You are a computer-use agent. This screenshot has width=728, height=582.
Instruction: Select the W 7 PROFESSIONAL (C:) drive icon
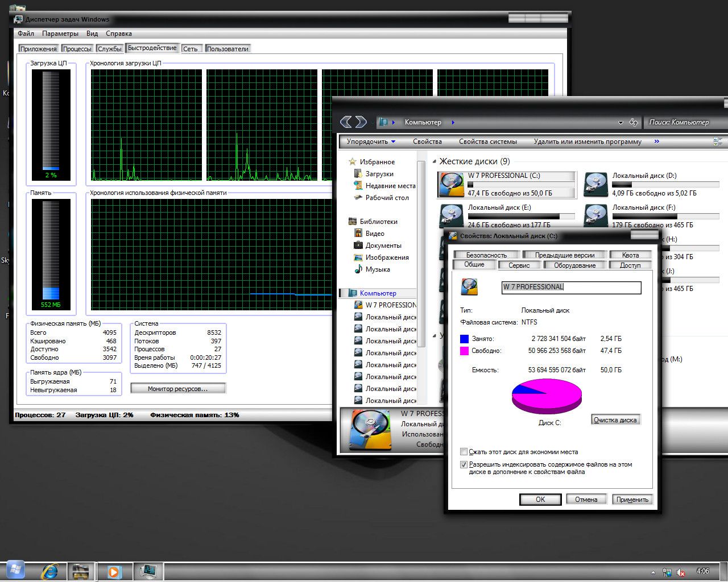[451, 184]
